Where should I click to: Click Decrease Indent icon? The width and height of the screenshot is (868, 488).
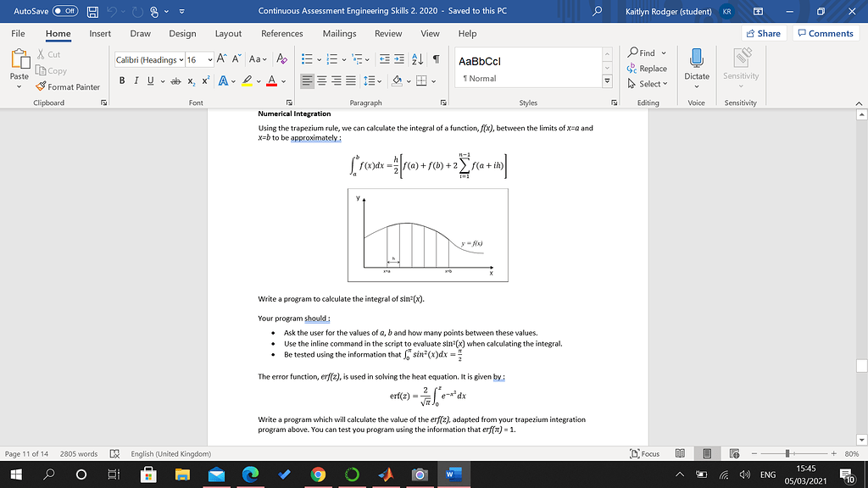coord(384,59)
